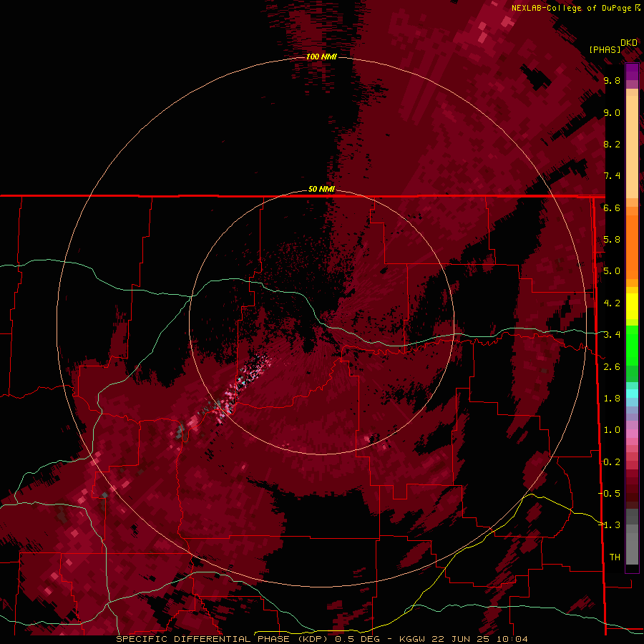This screenshot has width=644, height=644.
Task: Click the 1.8 legend value
Action: point(612,399)
